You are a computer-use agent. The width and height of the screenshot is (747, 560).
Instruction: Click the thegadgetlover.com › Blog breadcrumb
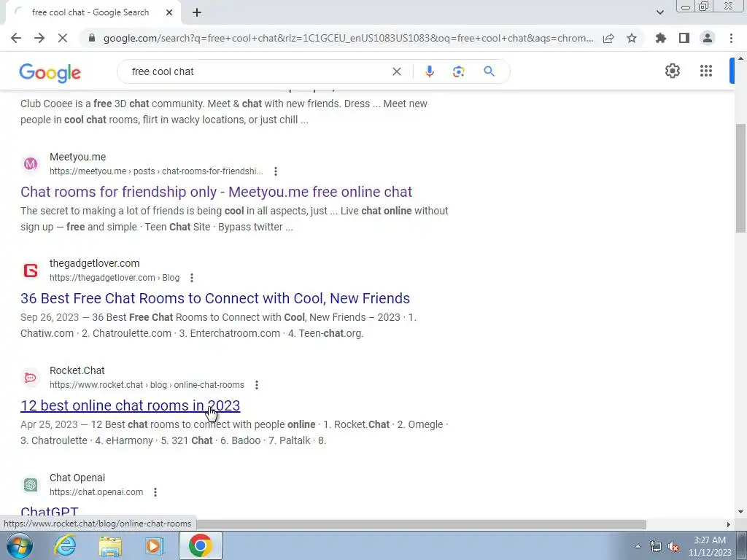click(115, 278)
